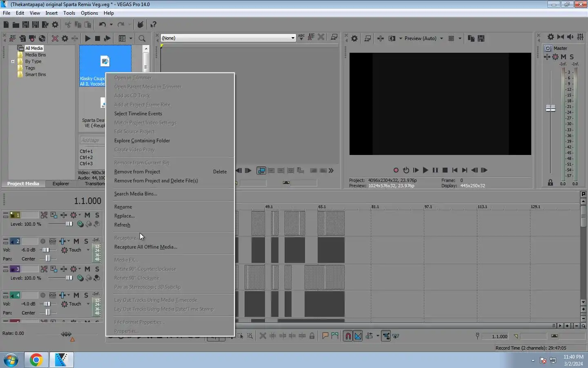This screenshot has height=368, width=588.
Task: Select the Smart Bins folder
Action: pyautogui.click(x=36, y=74)
